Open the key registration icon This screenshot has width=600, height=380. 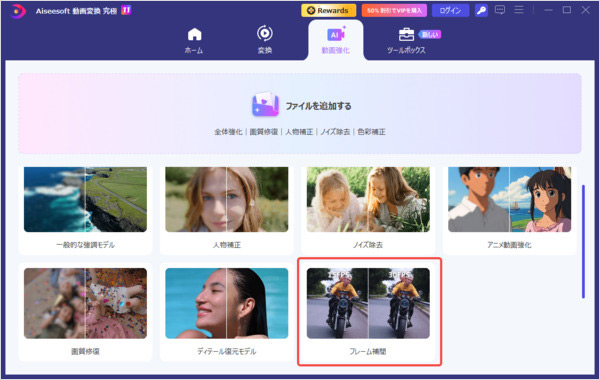(481, 10)
